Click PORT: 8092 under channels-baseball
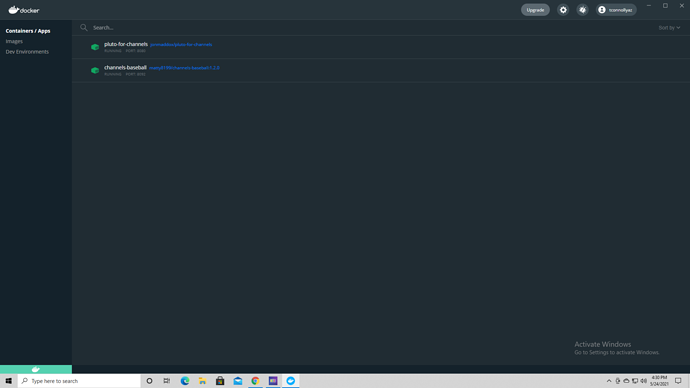690x388 pixels. click(x=136, y=74)
